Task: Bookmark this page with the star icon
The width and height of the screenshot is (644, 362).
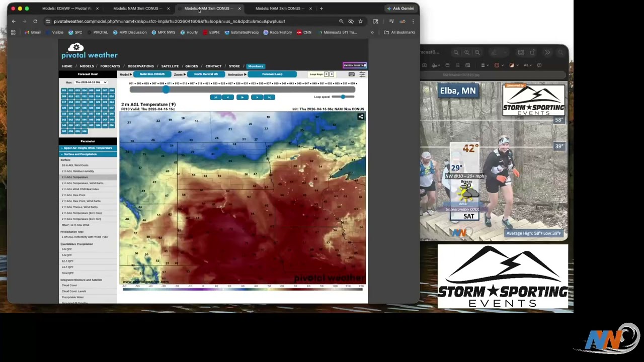Action: (360, 22)
